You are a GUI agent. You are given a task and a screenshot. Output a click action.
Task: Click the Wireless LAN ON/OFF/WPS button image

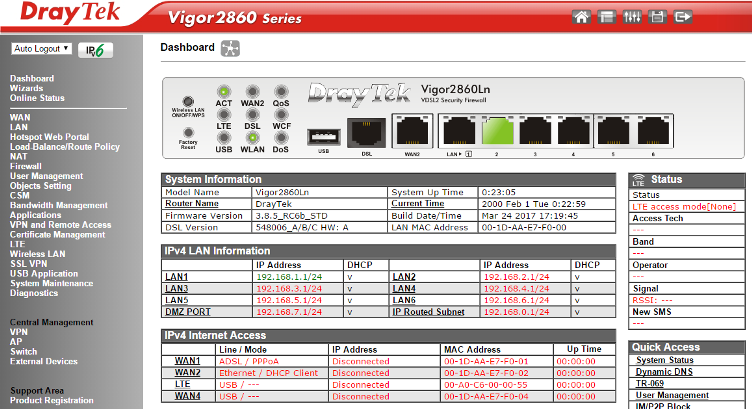click(x=188, y=102)
